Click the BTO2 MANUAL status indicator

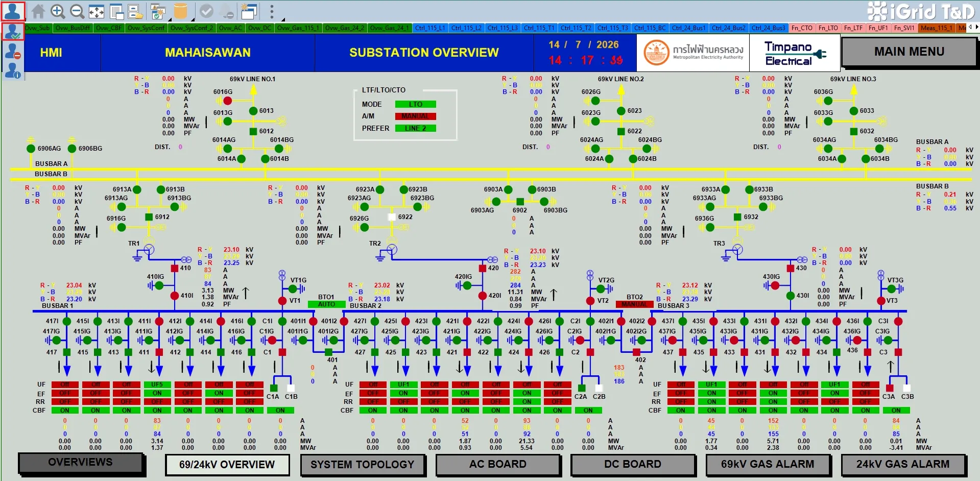634,304
